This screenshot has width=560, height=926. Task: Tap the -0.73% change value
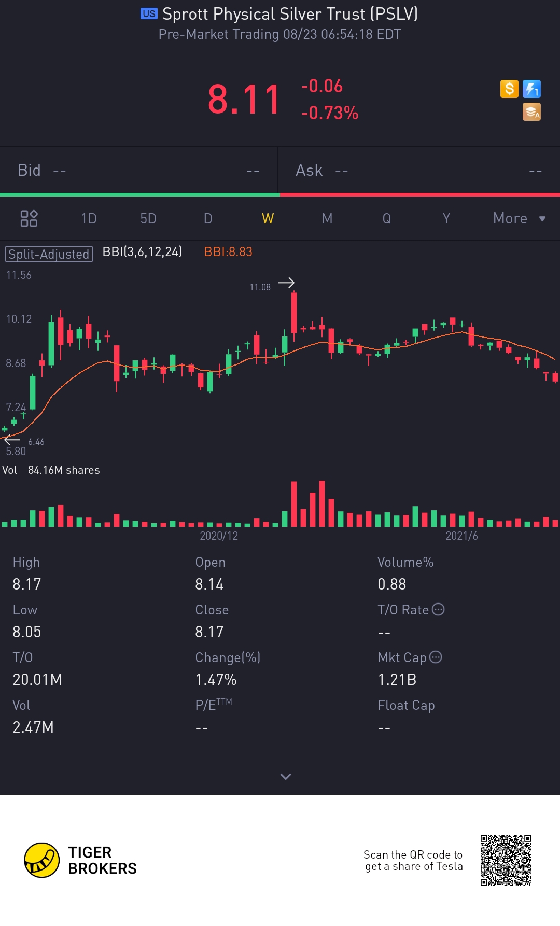click(330, 113)
